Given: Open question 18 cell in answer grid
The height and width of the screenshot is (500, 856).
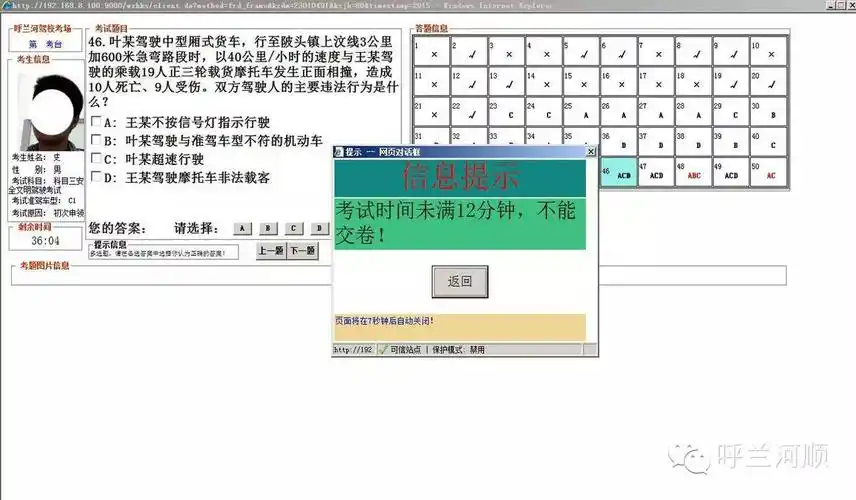Looking at the screenshot, I should [693, 81].
